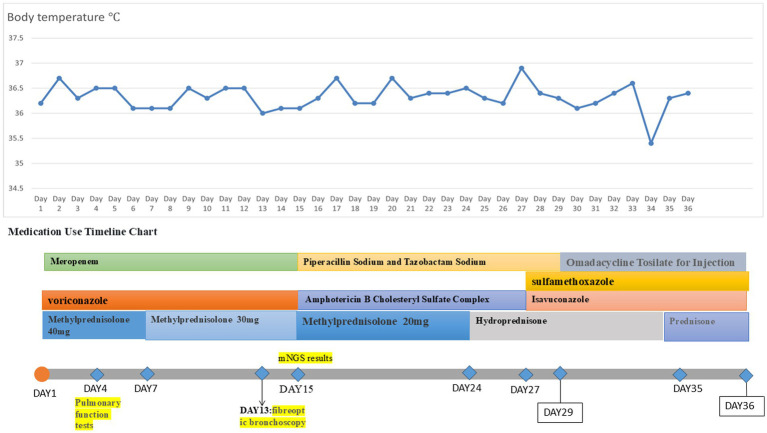Select the purple Prednisone bar

tap(706, 327)
